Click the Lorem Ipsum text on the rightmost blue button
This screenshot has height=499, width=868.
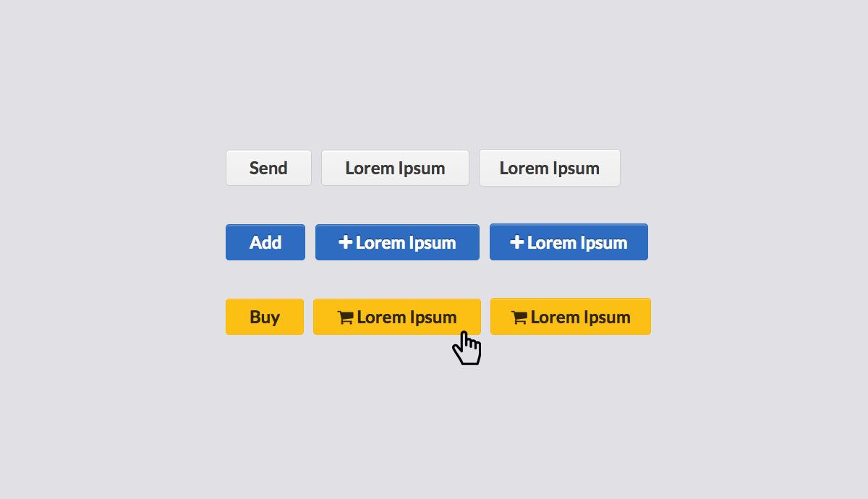coord(577,243)
